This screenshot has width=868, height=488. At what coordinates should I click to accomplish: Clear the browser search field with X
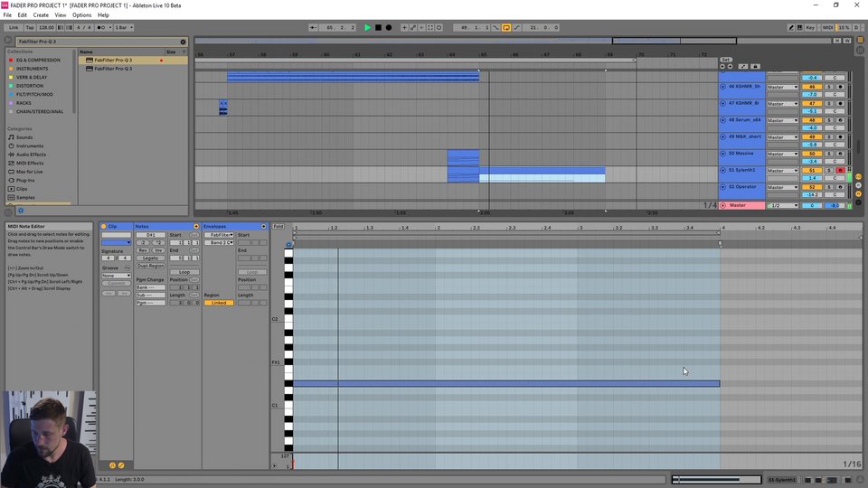tap(184, 42)
